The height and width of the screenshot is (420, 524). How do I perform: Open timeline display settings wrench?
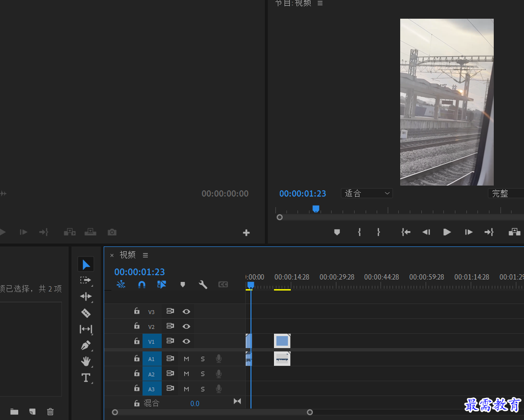point(203,284)
